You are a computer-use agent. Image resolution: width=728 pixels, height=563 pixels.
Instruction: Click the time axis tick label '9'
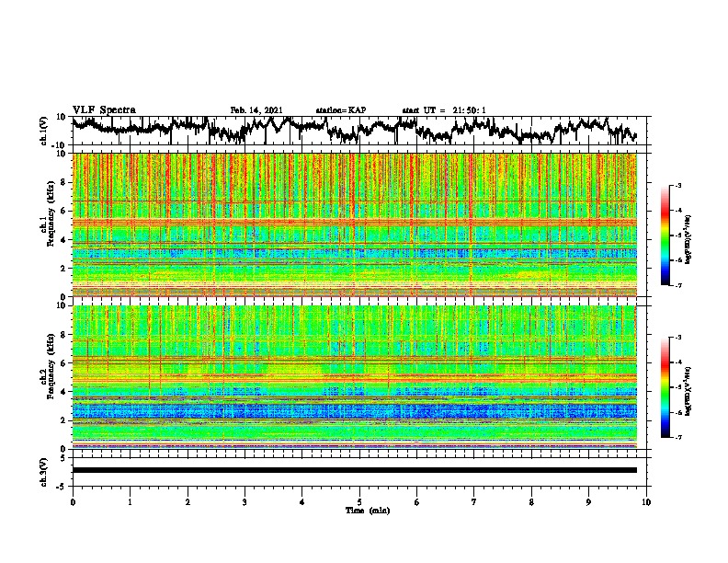[x=588, y=502]
